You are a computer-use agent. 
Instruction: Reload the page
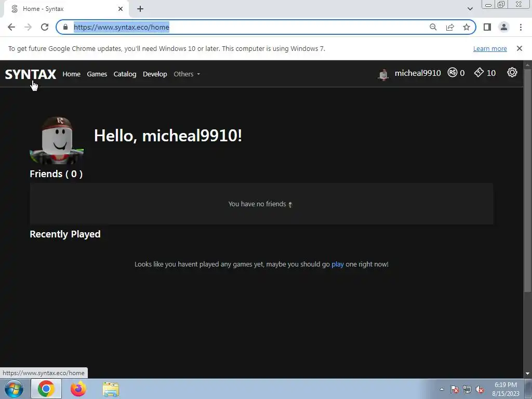pyautogui.click(x=45, y=27)
